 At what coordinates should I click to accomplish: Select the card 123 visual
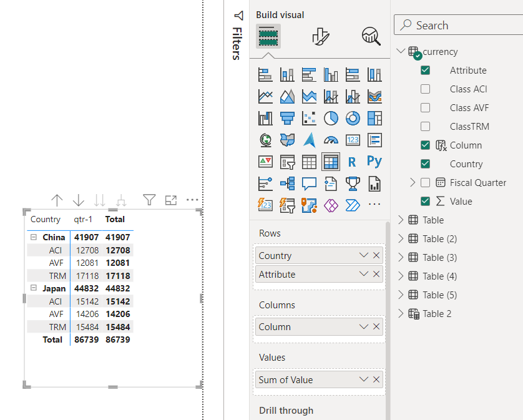[x=353, y=140]
